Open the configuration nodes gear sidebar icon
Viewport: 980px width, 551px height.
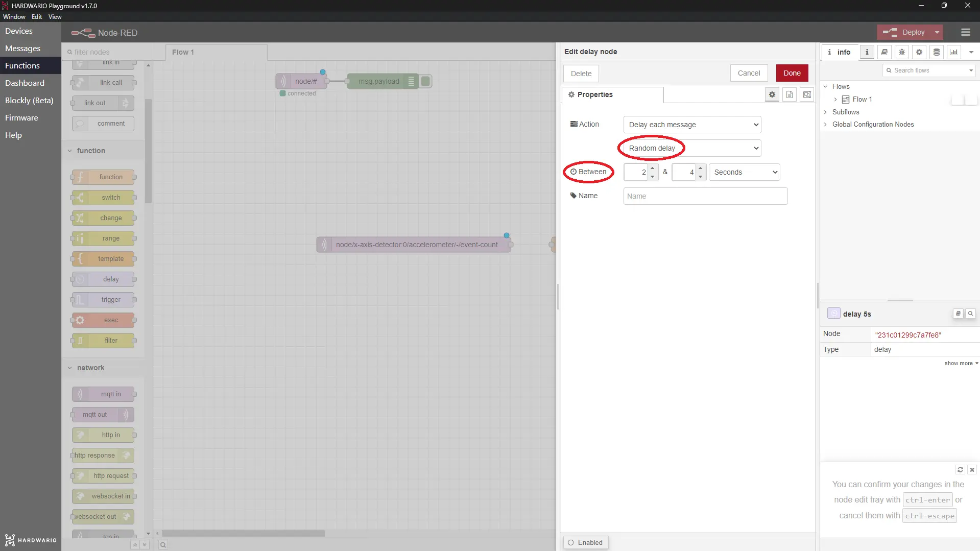pos(919,52)
